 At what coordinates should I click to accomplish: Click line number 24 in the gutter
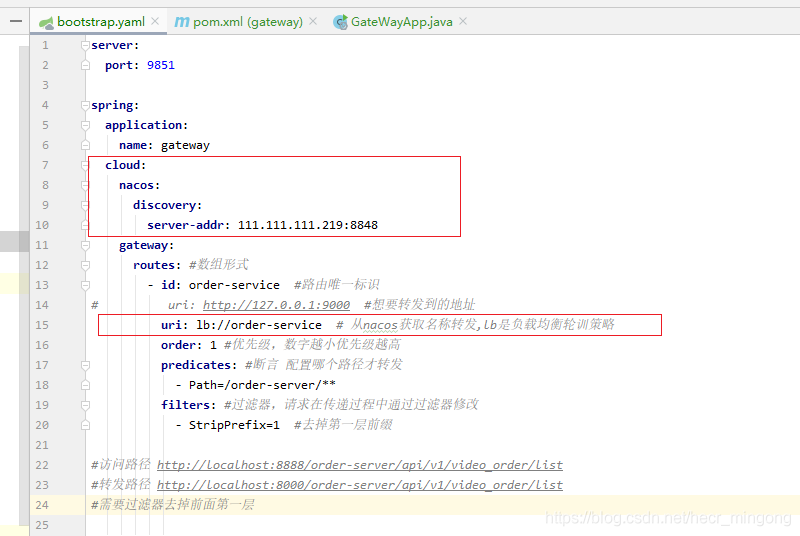click(x=42, y=505)
